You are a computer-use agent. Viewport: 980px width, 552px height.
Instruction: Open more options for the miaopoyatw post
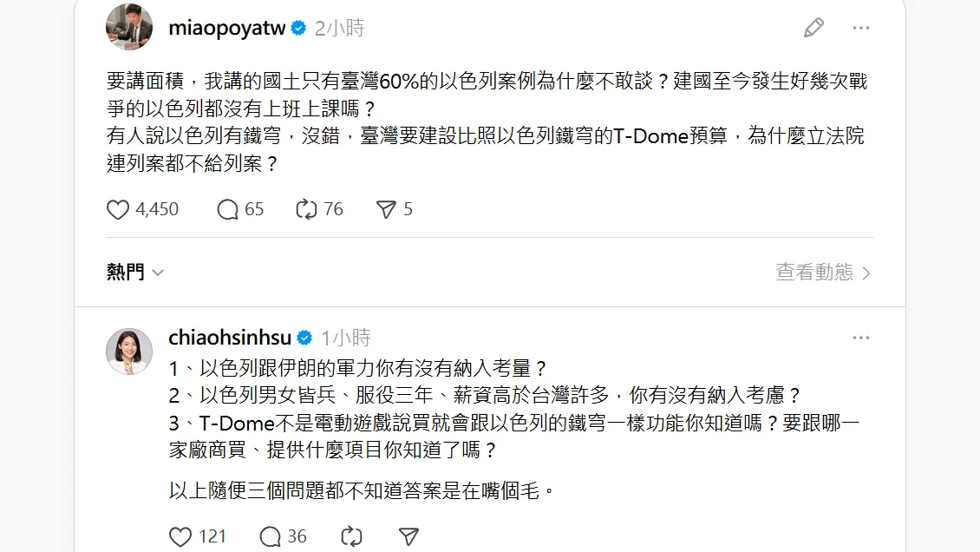tap(860, 28)
